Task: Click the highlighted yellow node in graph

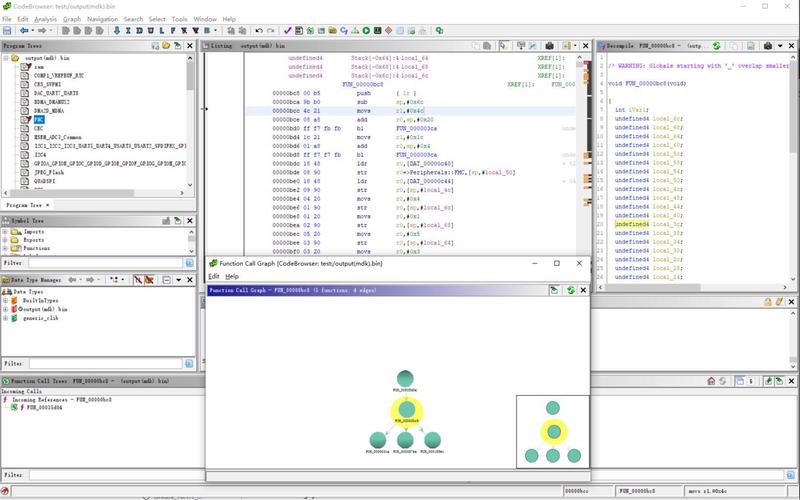Action: [x=405, y=408]
